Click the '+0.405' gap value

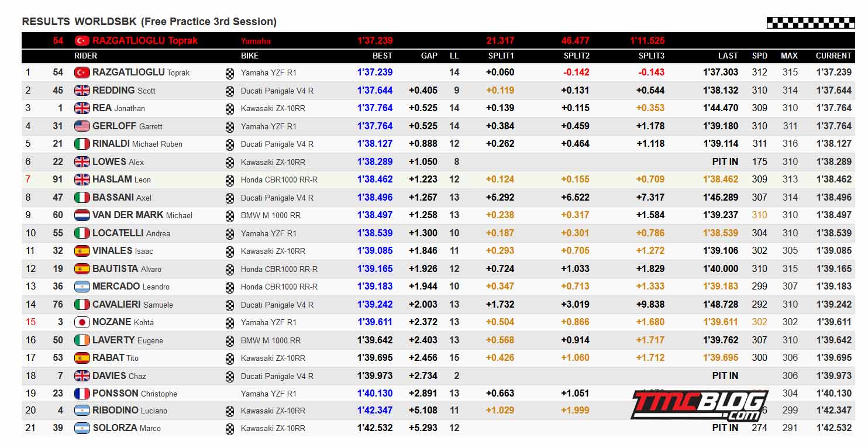pyautogui.click(x=423, y=91)
